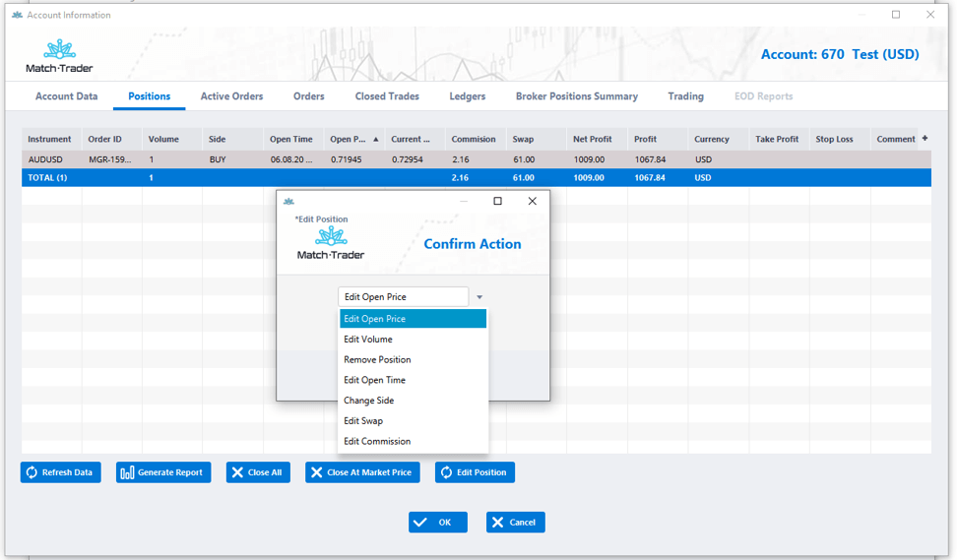Click the plus icon to add table columns
Viewport: 957px width, 560px height.
coord(925,139)
